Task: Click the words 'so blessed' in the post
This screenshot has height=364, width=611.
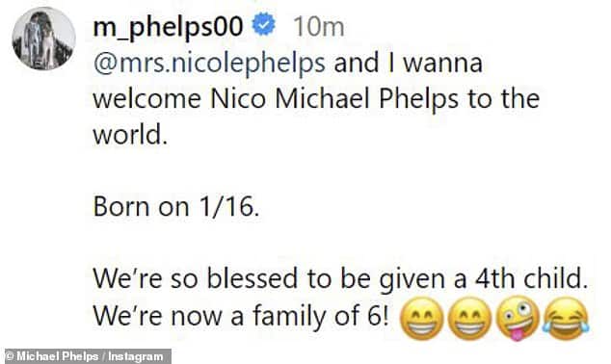Action: [x=234, y=278]
